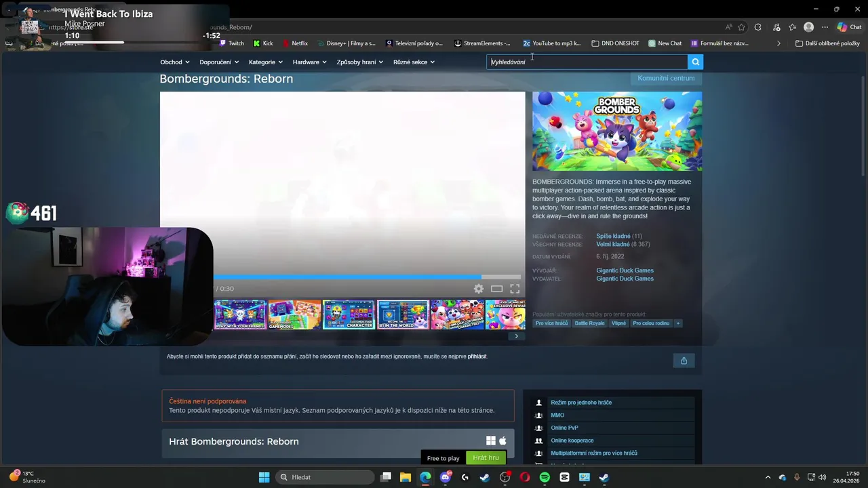This screenshot has width=868, height=488.
Task: Click the green Hrát hru button
Action: [486, 457]
